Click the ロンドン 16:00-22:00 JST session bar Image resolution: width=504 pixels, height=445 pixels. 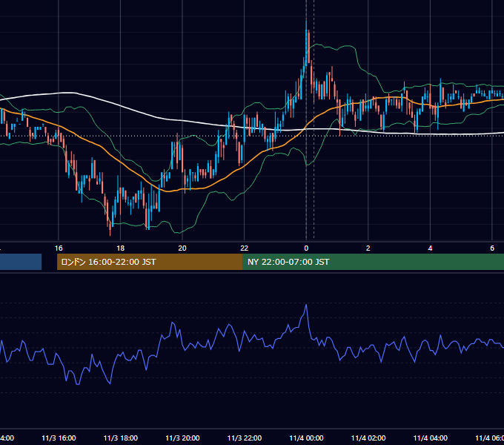[x=150, y=262]
